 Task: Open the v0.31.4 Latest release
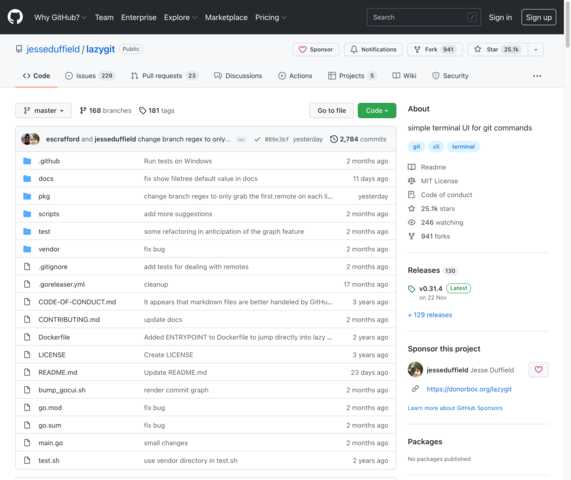click(440, 288)
